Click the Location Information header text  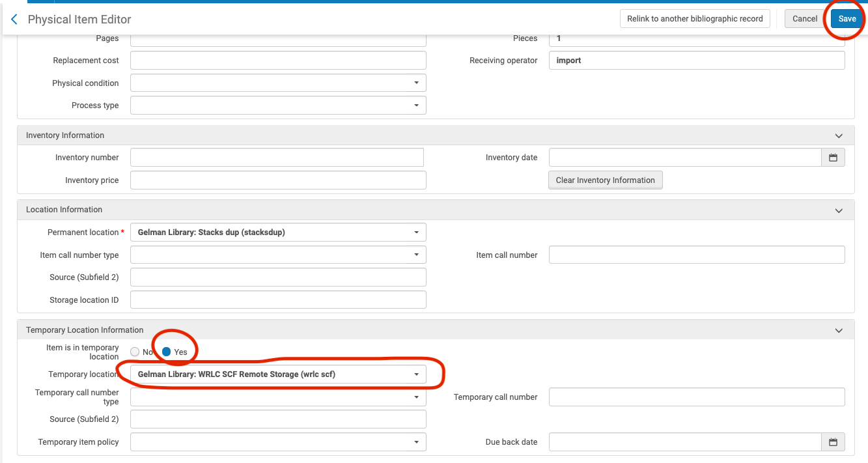click(x=64, y=210)
